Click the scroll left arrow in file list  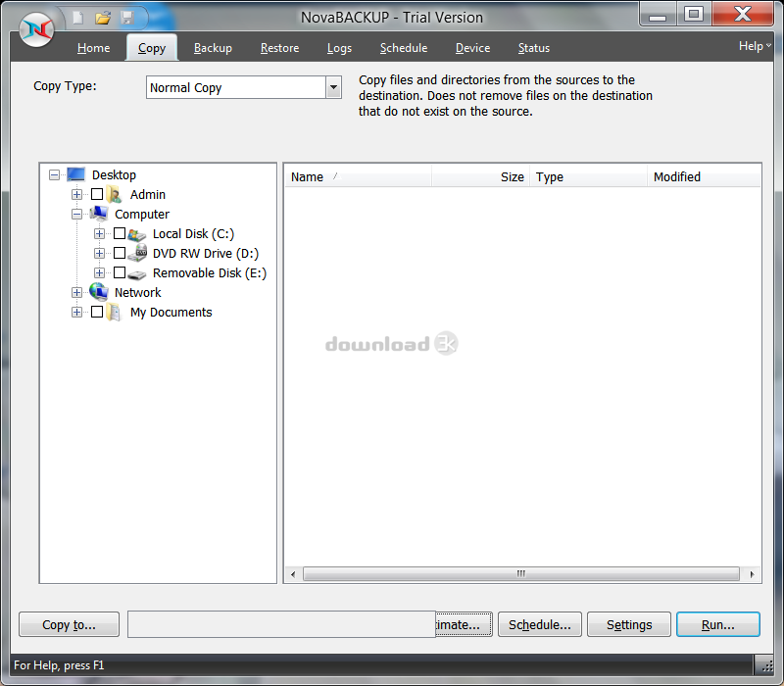(x=293, y=574)
